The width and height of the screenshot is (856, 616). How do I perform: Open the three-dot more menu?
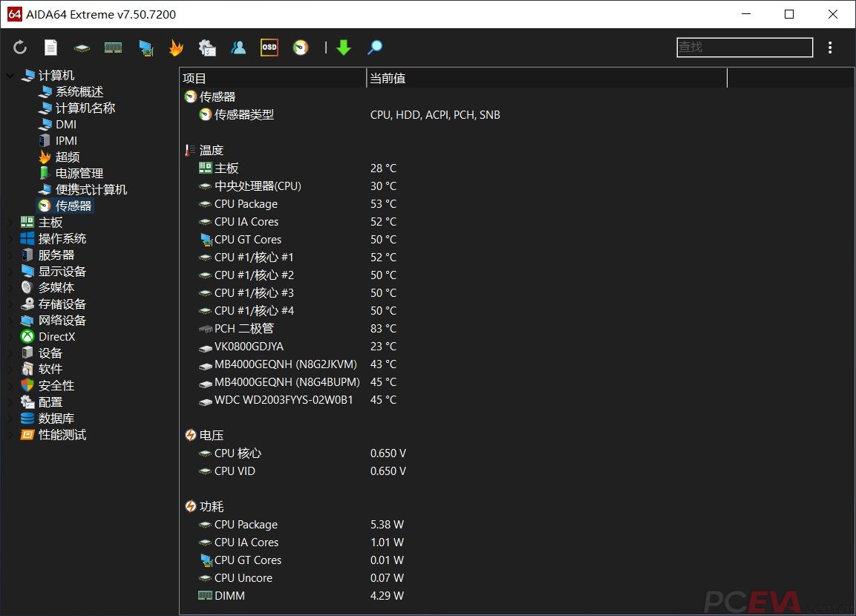[830, 47]
